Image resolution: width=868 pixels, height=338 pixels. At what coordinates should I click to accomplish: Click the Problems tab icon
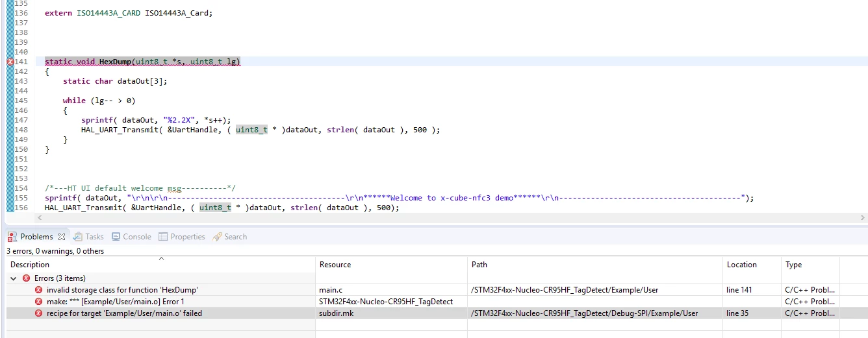pyautogui.click(x=13, y=237)
